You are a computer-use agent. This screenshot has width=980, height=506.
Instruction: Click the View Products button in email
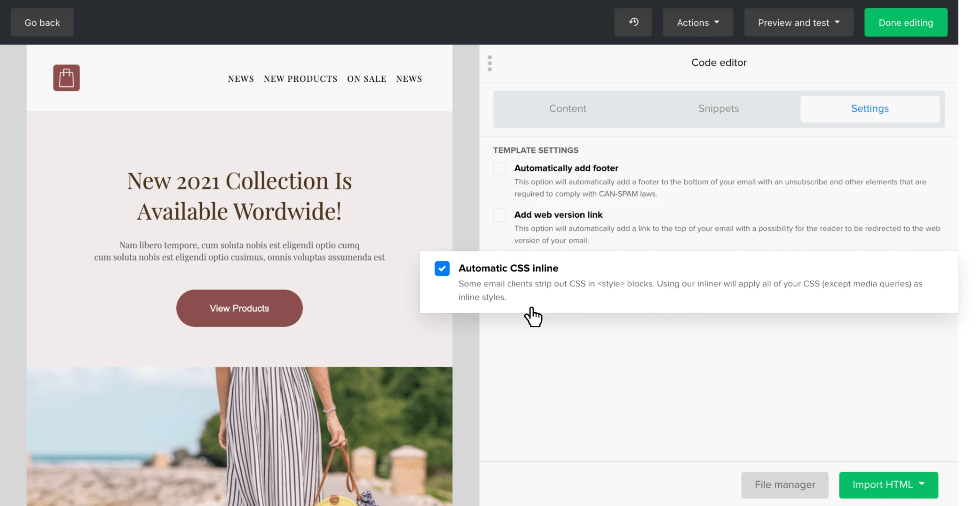tap(239, 308)
